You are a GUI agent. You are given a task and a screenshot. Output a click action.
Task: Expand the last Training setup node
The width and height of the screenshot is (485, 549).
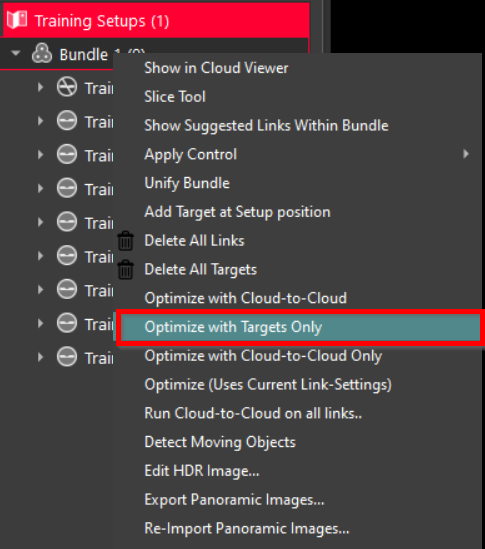[40, 357]
